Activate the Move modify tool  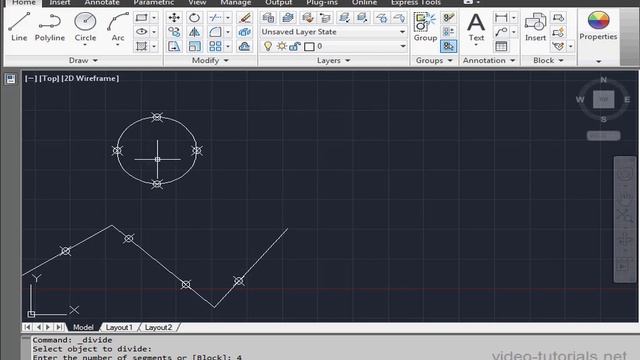[174, 18]
